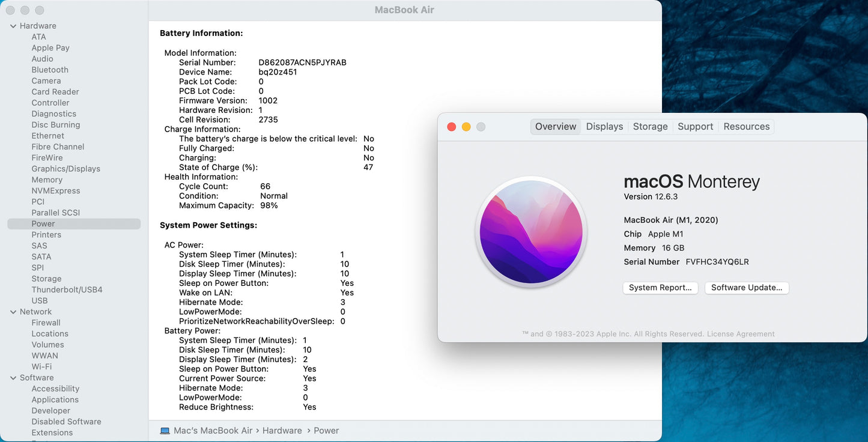Viewport: 868px width, 442px height.
Task: Close the About This Mac window
Action: [x=452, y=127]
